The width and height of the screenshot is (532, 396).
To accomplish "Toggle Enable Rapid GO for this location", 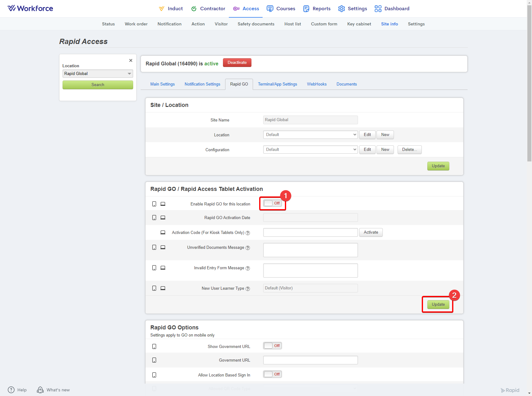I will tap(273, 203).
